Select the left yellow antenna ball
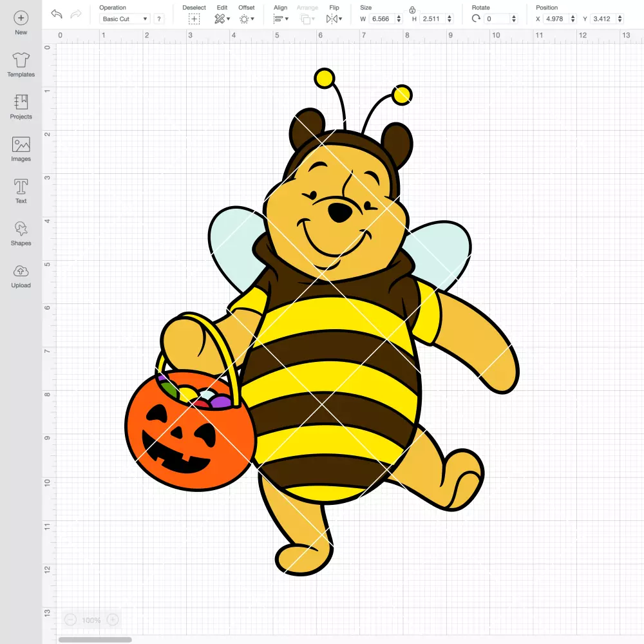Viewport: 644px width, 644px height. point(325,78)
